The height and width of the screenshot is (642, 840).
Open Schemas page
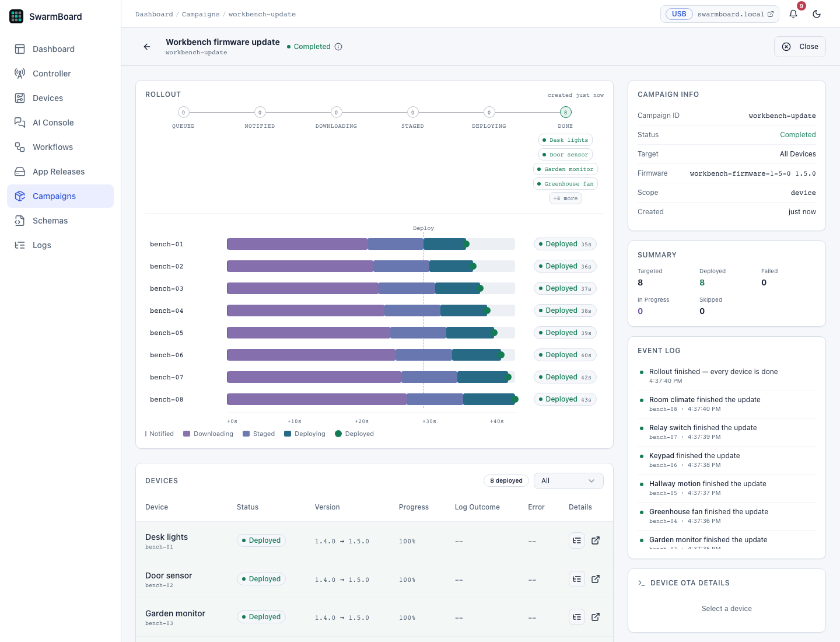click(60, 221)
